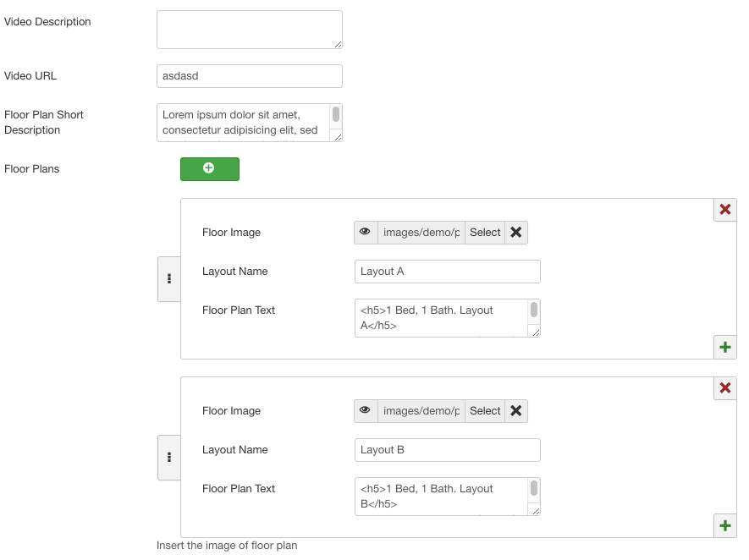Add another row below Layout A
Image resolution: width=749 pixels, height=560 pixels.
(724, 347)
